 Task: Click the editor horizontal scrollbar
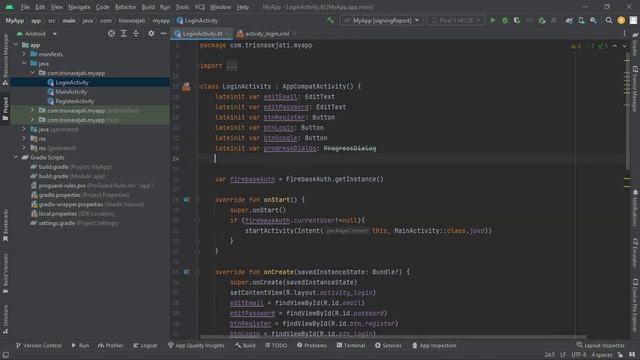393,337
